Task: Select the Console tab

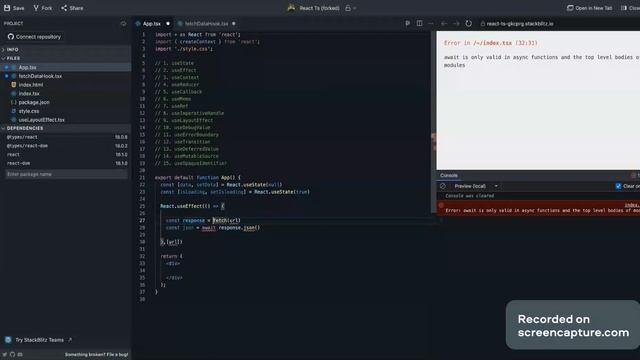Action: click(x=449, y=176)
